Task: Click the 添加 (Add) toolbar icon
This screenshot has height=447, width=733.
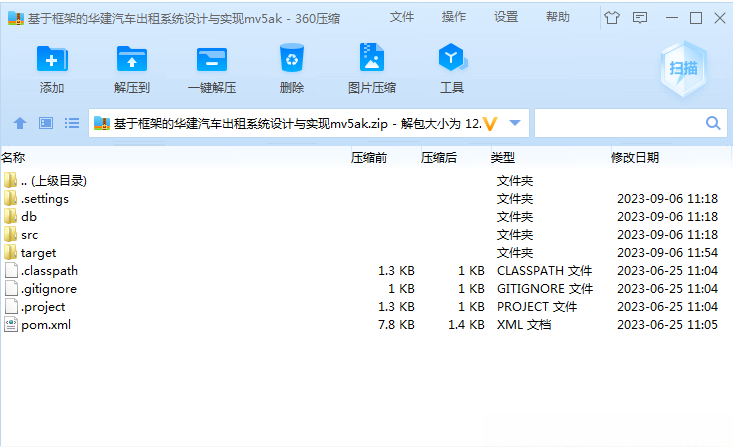Action: point(52,59)
